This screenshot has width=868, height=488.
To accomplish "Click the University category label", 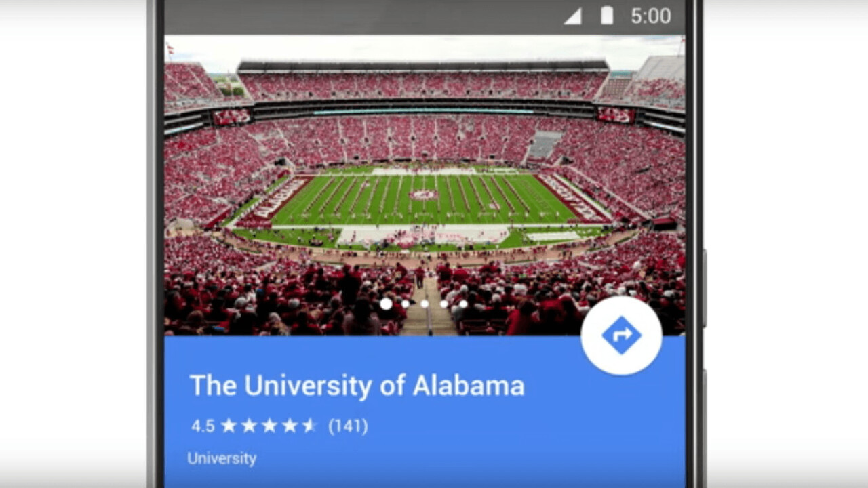I will (222, 458).
